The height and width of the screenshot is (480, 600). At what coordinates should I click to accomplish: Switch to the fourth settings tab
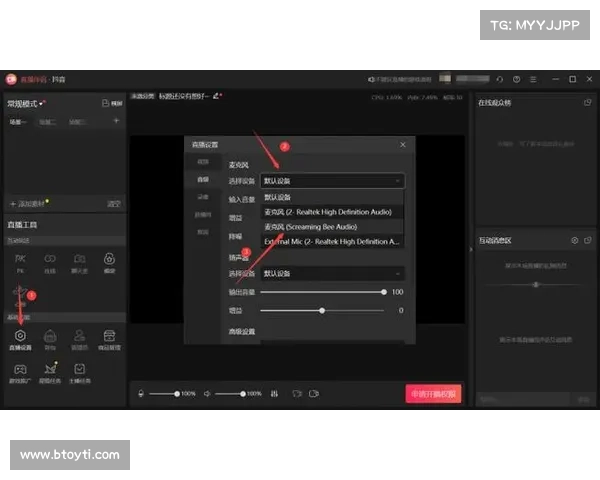(x=203, y=215)
